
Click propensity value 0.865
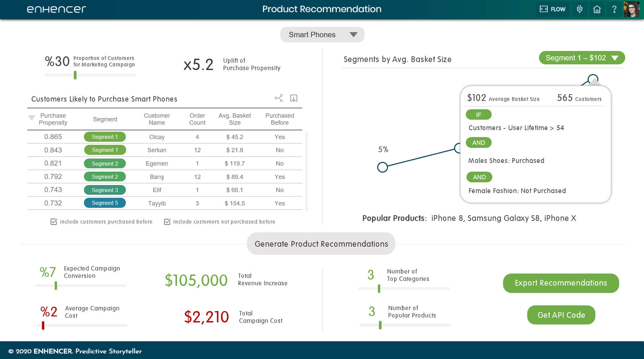(53, 136)
